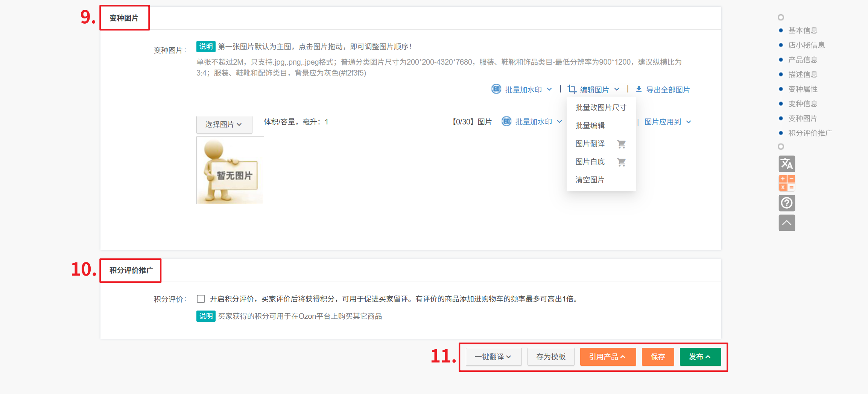Viewport: 868px width, 394px height.
Task: Open the 图片应用到 dropdown
Action: [668, 122]
